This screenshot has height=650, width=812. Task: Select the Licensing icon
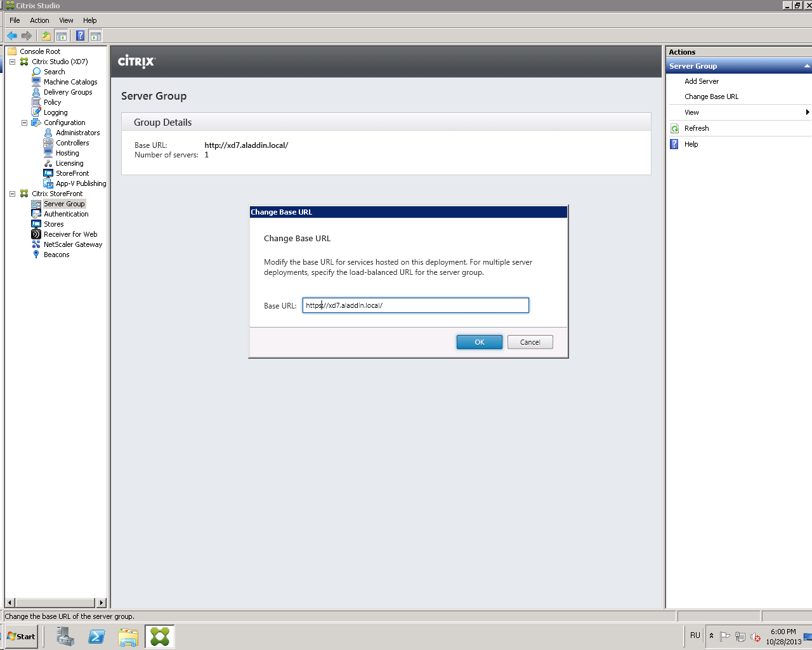tap(48, 163)
